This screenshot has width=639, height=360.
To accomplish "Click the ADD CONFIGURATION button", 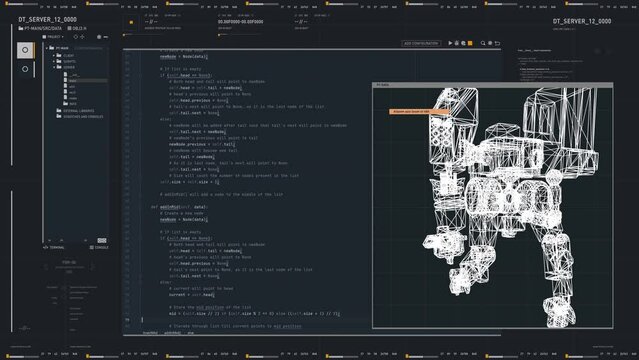I will tap(421, 43).
